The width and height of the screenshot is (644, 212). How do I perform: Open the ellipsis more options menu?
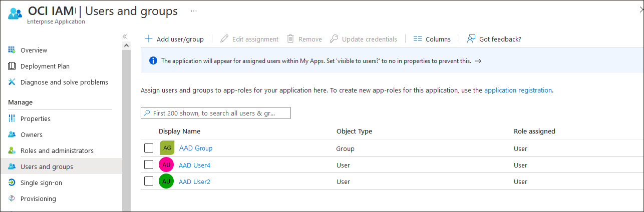tap(194, 10)
